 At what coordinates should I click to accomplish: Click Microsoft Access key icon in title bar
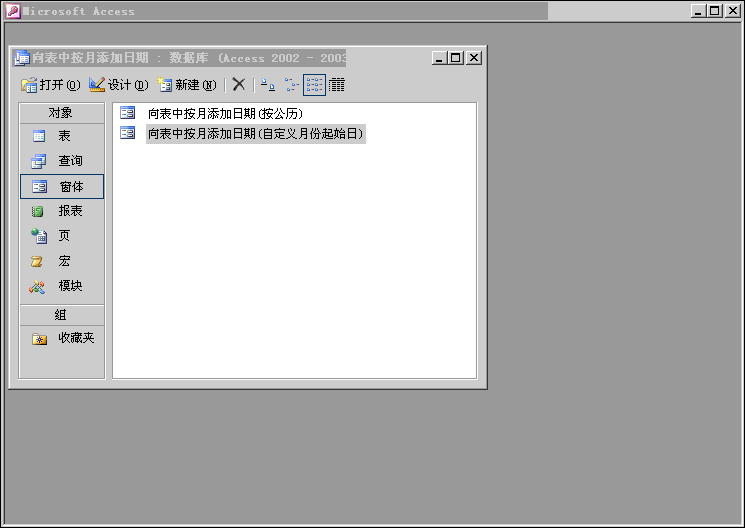[13, 11]
